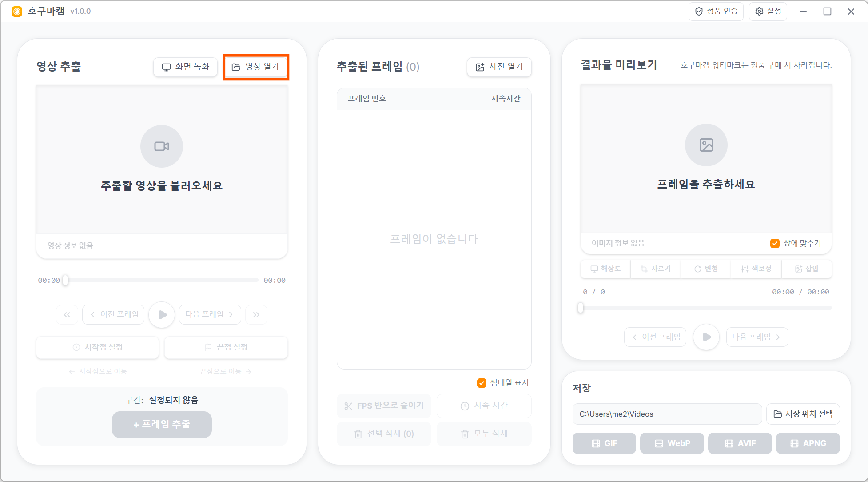Click the 프레임 번호 column header

pos(366,99)
